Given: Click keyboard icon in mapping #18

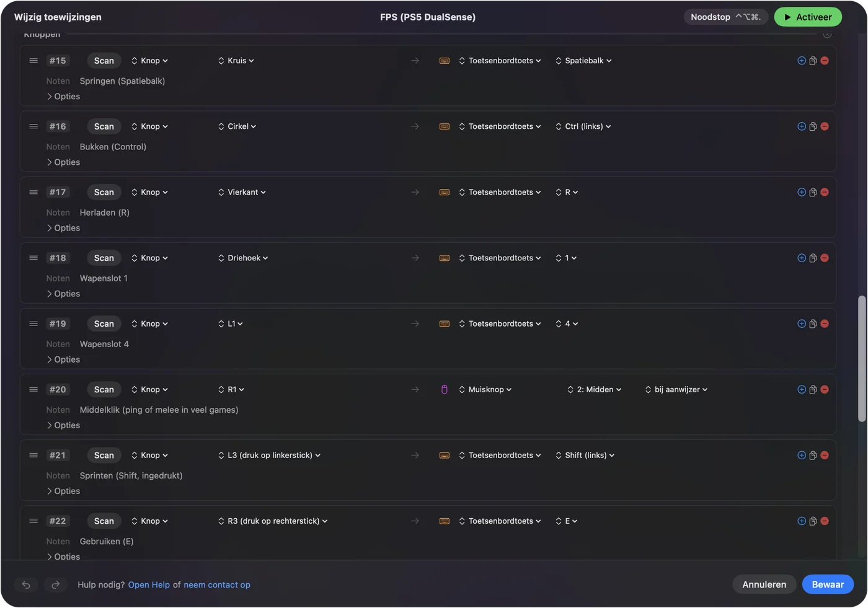Looking at the screenshot, I should pyautogui.click(x=445, y=258).
